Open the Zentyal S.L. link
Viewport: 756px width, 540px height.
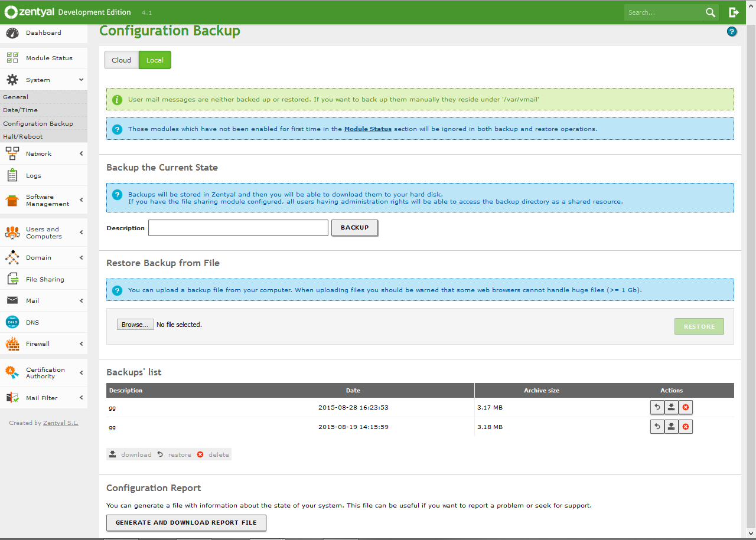61,423
